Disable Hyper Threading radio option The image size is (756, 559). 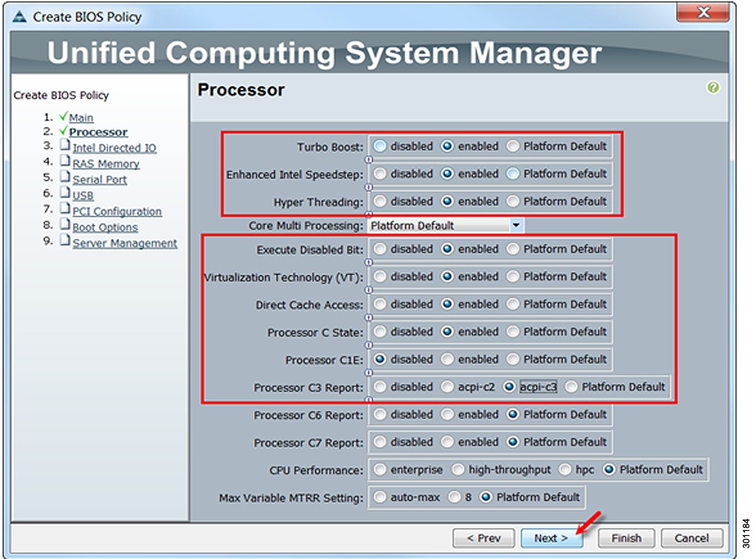[380, 201]
